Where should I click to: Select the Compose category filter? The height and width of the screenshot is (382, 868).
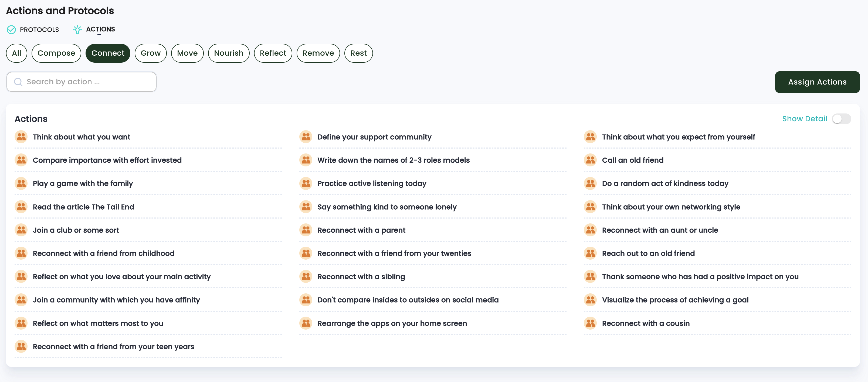[56, 53]
